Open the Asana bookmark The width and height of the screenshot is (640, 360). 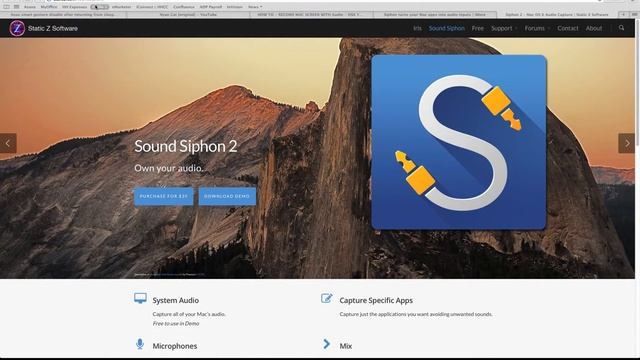(30, 7)
